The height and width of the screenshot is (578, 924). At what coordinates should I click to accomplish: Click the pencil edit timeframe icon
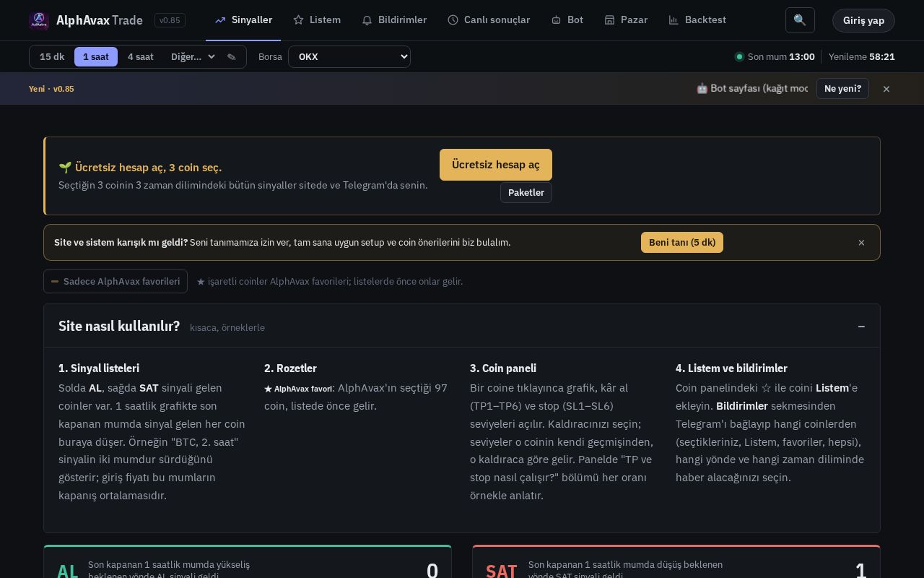tap(232, 56)
